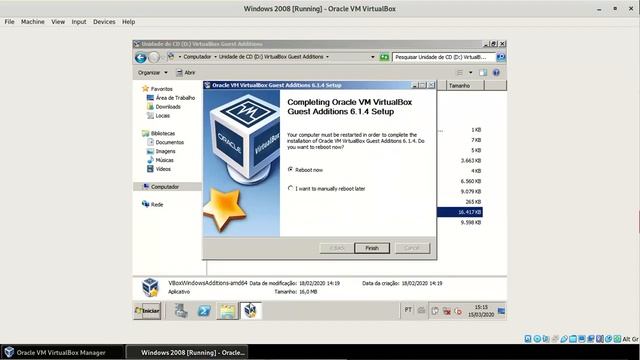640x360 pixels.
Task: Select Documentos library
Action: click(x=165, y=142)
